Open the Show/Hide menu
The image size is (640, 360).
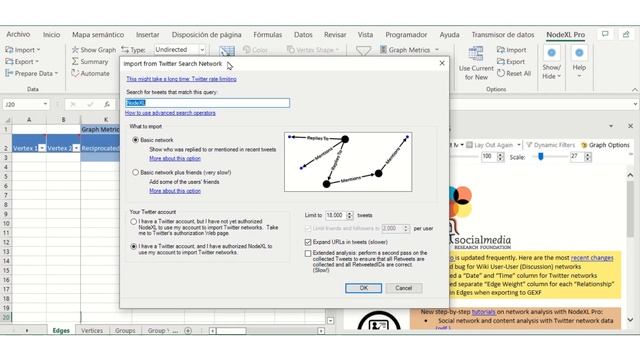click(x=551, y=63)
